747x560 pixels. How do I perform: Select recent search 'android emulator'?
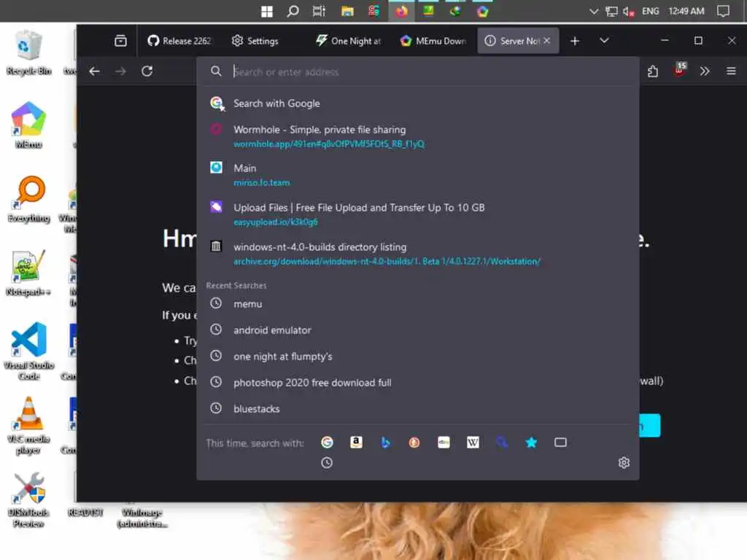pyautogui.click(x=418, y=330)
